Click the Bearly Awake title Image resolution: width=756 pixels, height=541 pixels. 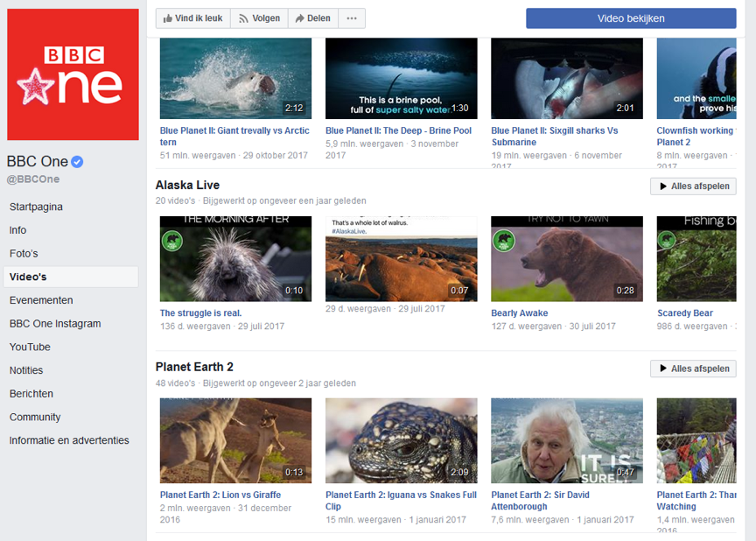tap(519, 313)
